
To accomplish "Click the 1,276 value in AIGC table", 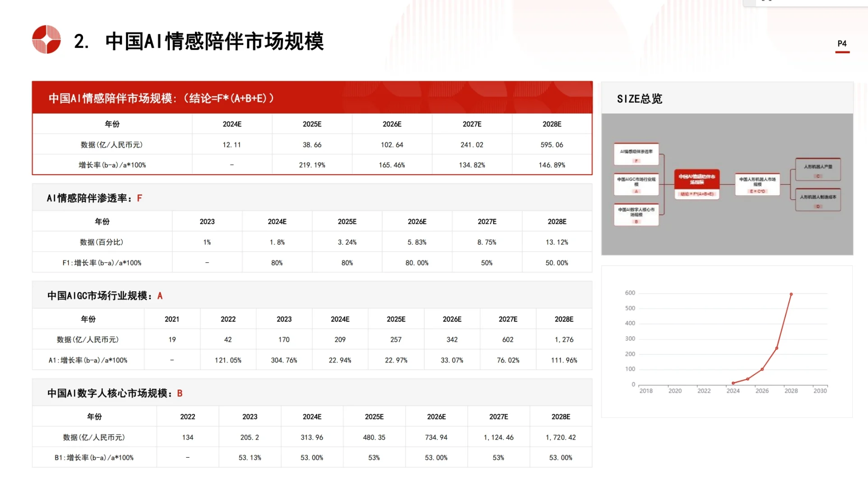I will pyautogui.click(x=564, y=340).
